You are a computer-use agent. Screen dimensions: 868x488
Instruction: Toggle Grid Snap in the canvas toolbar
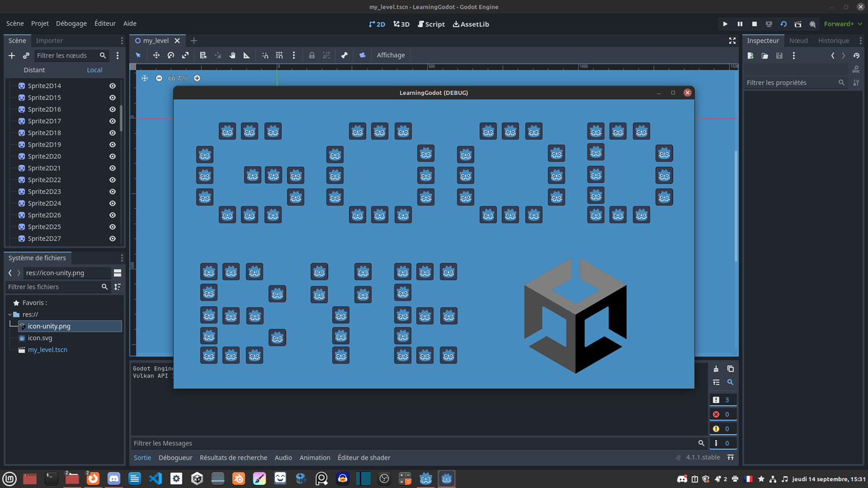(279, 55)
